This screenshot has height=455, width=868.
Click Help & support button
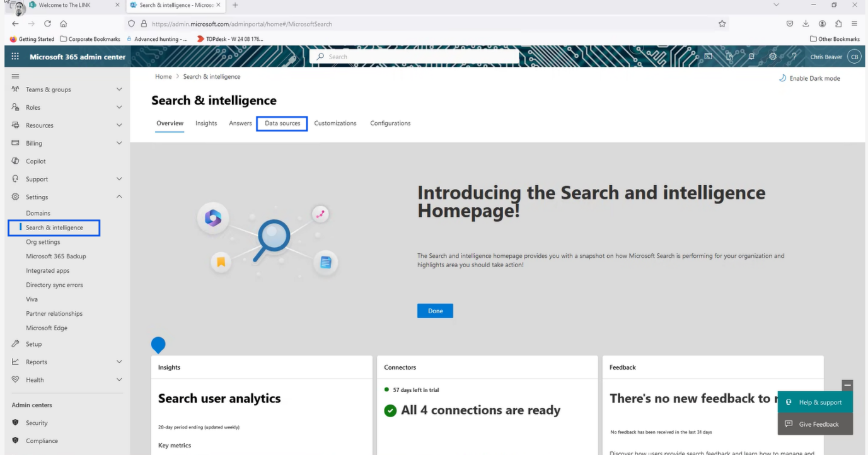[815, 402]
